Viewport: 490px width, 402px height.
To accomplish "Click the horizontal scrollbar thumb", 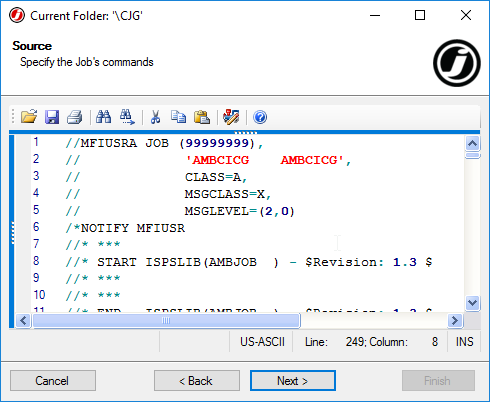I will [x=166, y=321].
